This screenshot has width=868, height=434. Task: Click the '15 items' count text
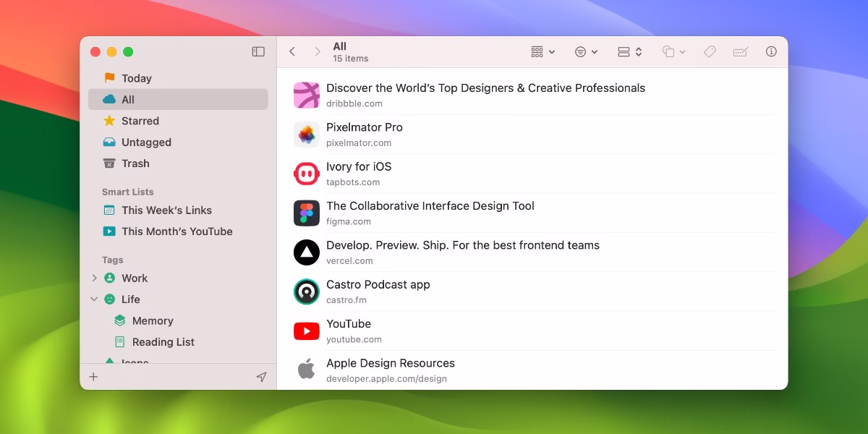351,59
